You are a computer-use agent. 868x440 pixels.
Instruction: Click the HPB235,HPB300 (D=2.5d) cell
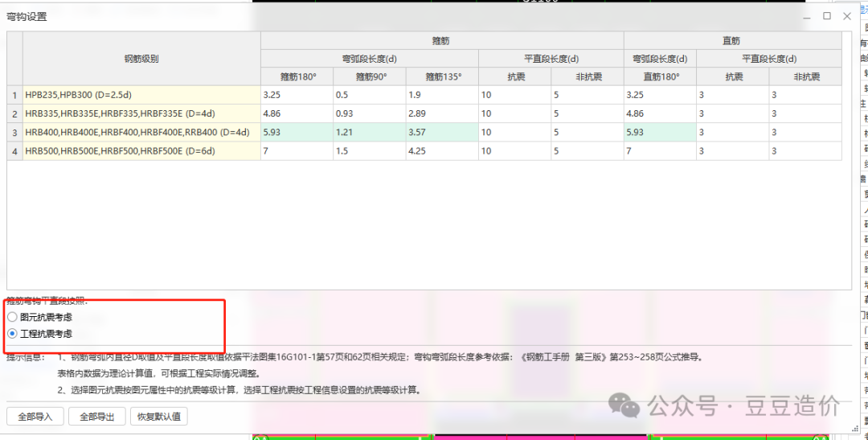click(141, 95)
